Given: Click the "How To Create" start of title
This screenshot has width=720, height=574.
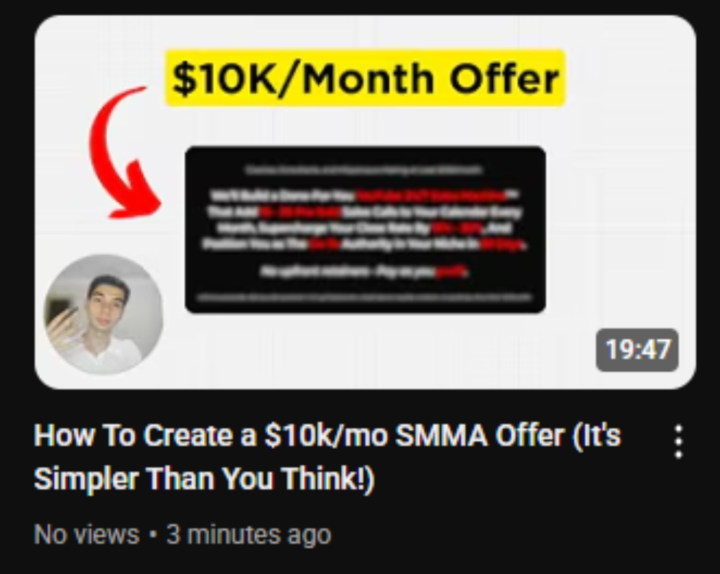Looking at the screenshot, I should tap(134, 435).
